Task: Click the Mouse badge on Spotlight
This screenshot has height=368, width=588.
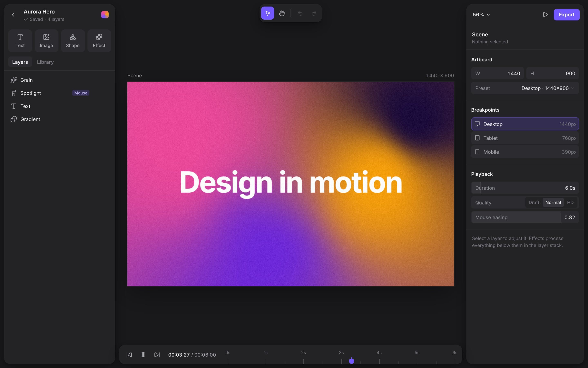Action: click(x=81, y=93)
